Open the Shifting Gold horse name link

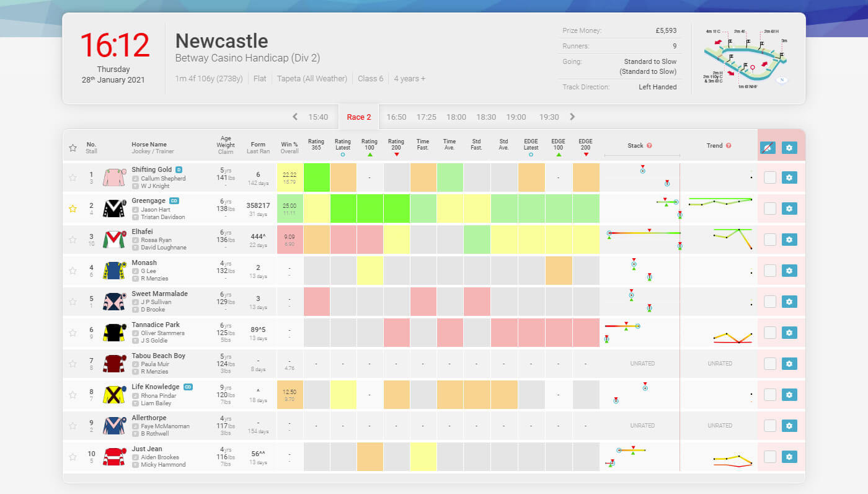click(x=151, y=169)
